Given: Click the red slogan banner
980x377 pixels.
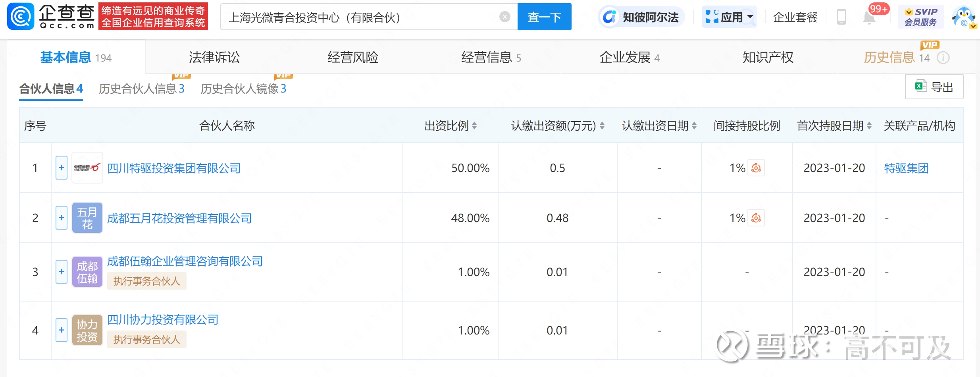Looking at the screenshot, I should (153, 16).
